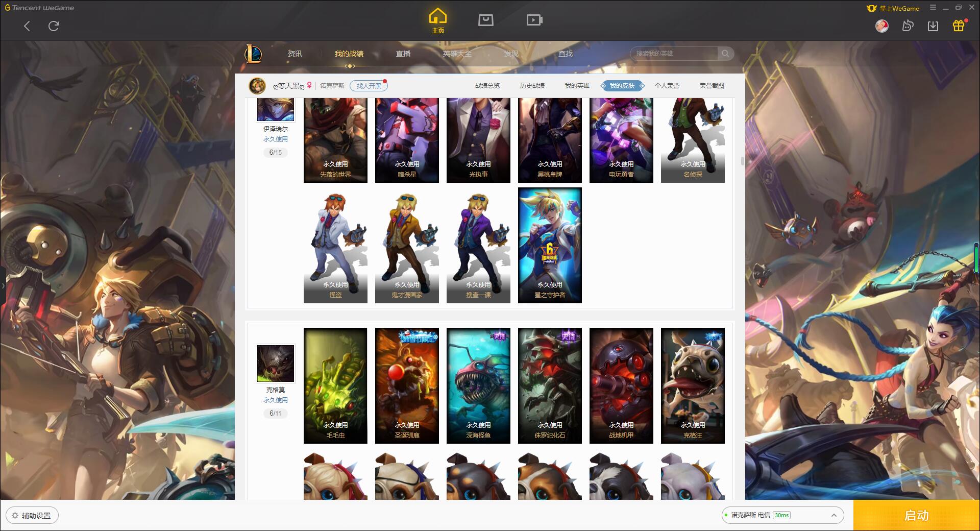The image size is (980, 531).
Task: Click the skin list scrollbar thumb
Action: point(742,161)
